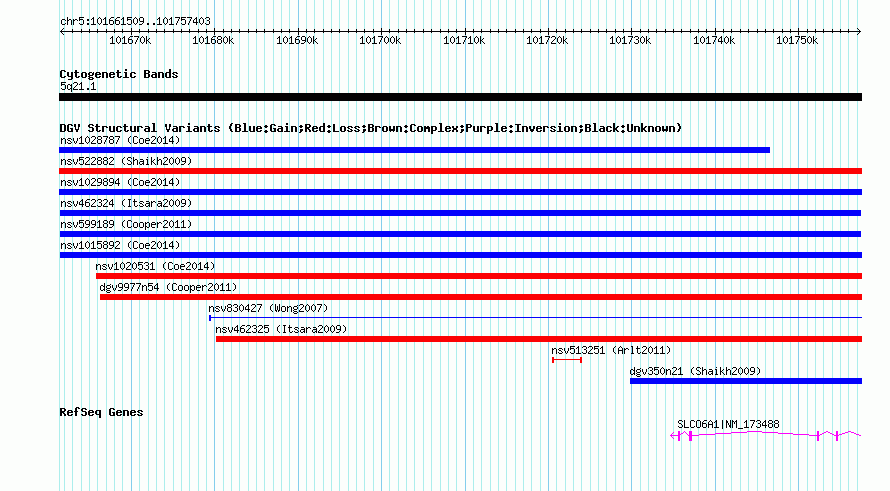The image size is (890, 491).
Task: Click the 101740k ruler tick label
Action: 714,40
